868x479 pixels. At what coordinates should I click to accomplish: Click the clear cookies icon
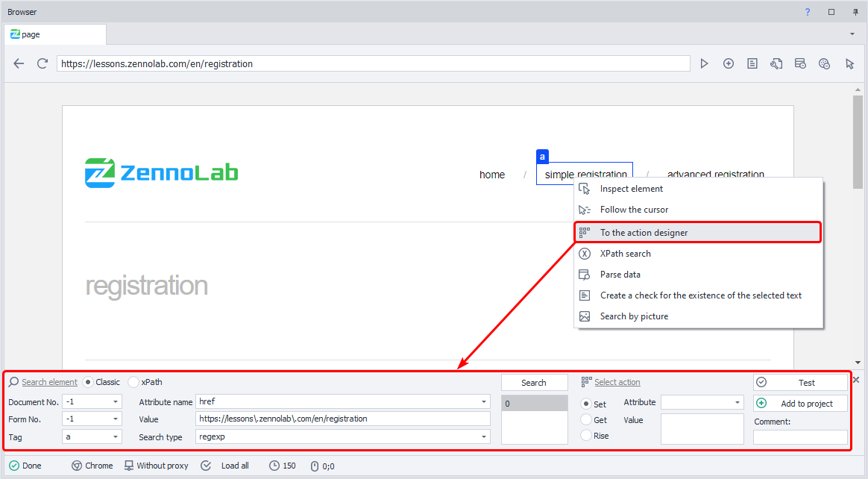pos(824,64)
